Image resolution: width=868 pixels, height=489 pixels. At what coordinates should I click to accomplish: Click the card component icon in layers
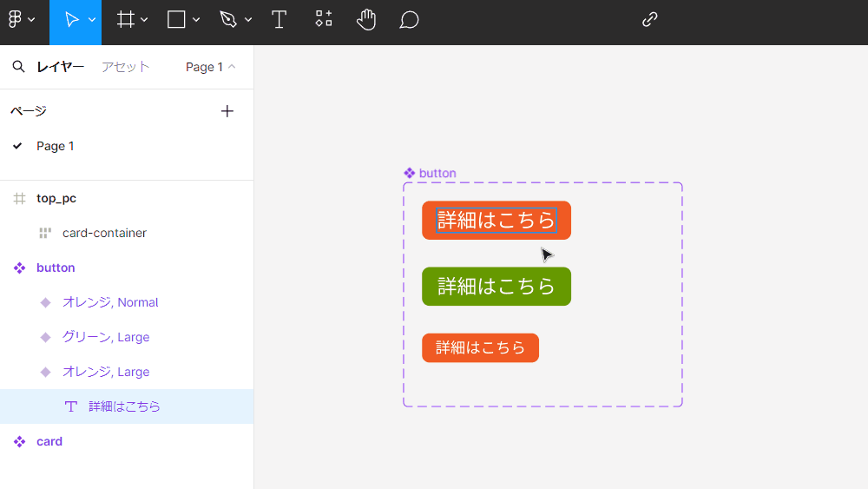pos(19,441)
